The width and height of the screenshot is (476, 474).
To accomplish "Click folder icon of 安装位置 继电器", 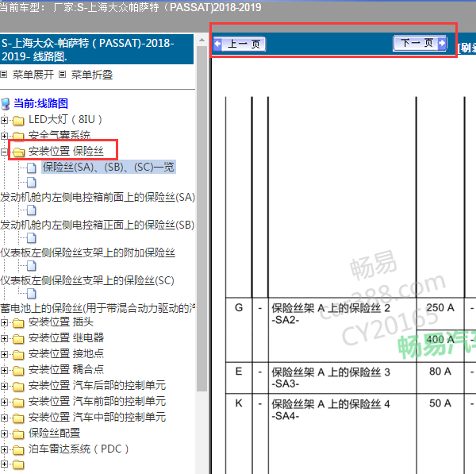I will (x=18, y=339).
